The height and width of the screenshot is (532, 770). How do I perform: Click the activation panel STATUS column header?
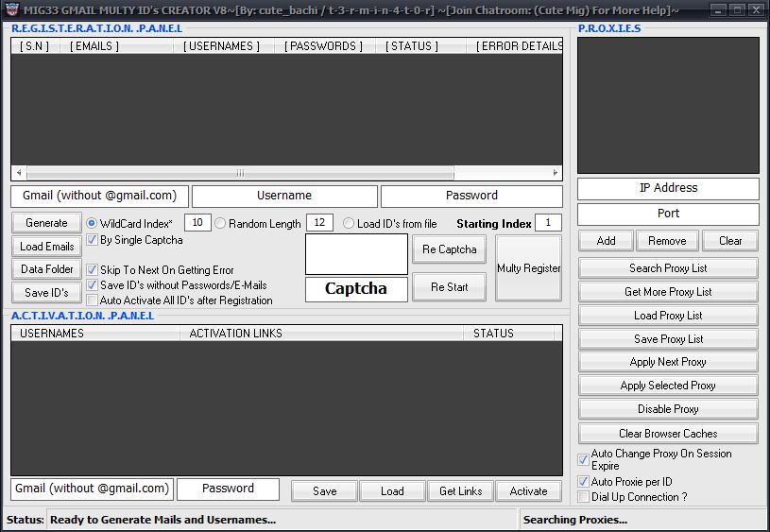(508, 334)
